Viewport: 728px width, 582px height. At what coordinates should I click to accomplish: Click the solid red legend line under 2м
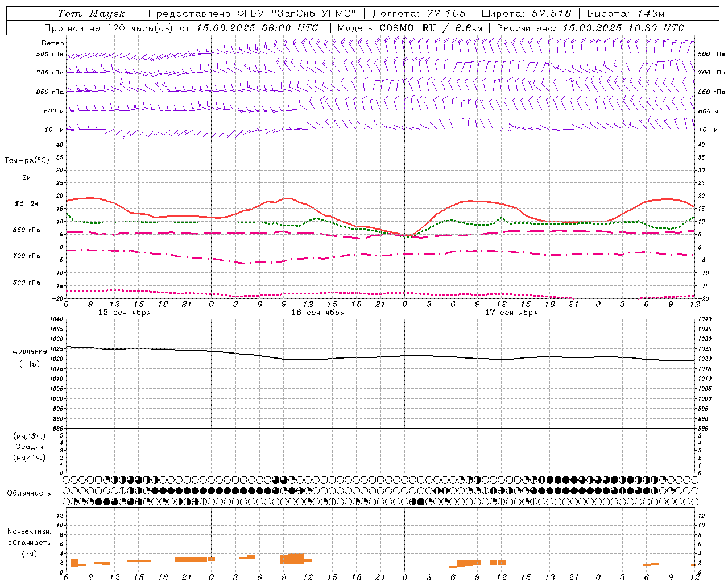pyautogui.click(x=26, y=184)
